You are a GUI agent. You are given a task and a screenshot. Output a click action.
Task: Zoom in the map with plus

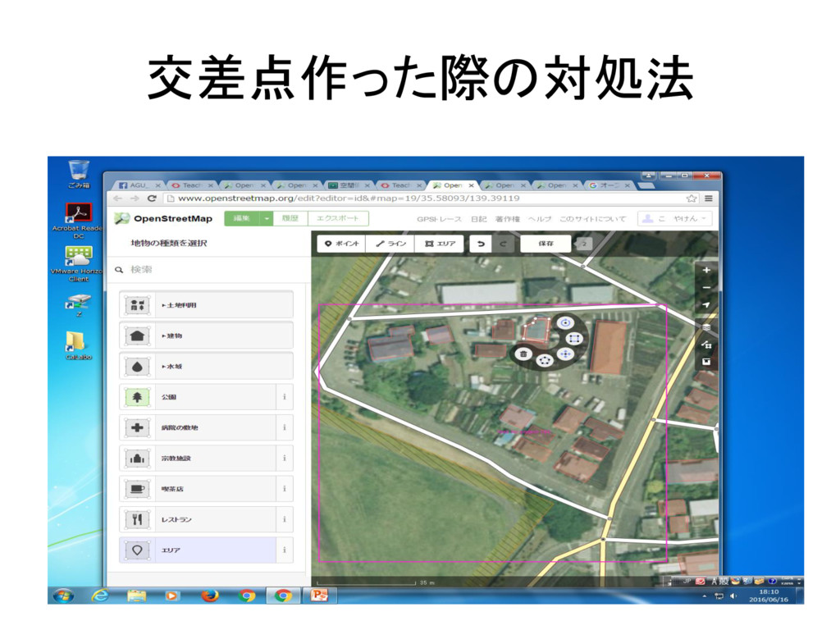point(706,271)
